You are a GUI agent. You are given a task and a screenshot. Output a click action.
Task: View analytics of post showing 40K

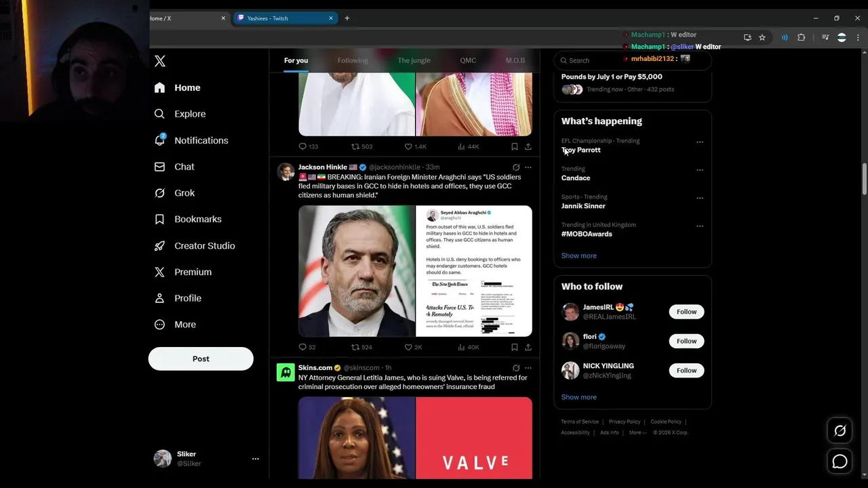point(468,347)
